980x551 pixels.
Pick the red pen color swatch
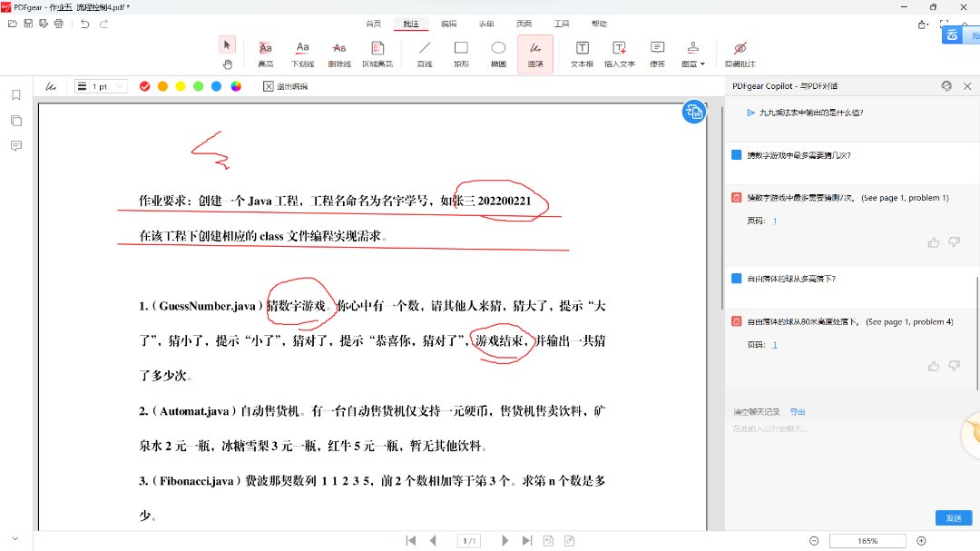pyautogui.click(x=144, y=86)
